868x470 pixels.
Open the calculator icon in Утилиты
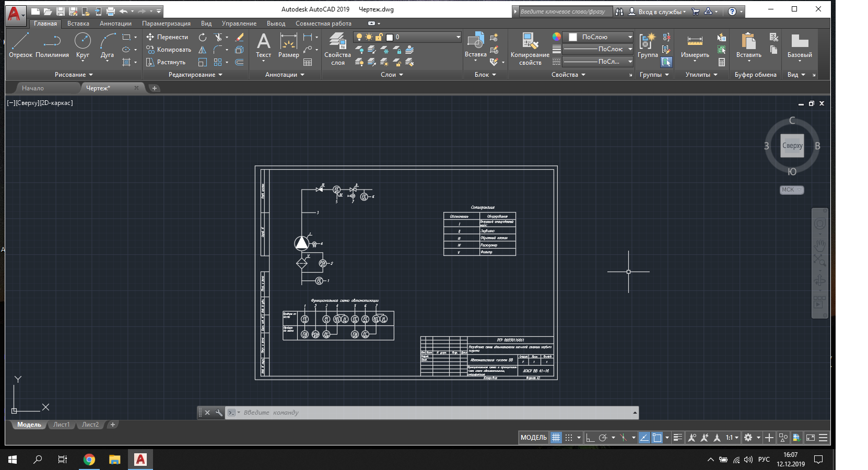point(722,62)
